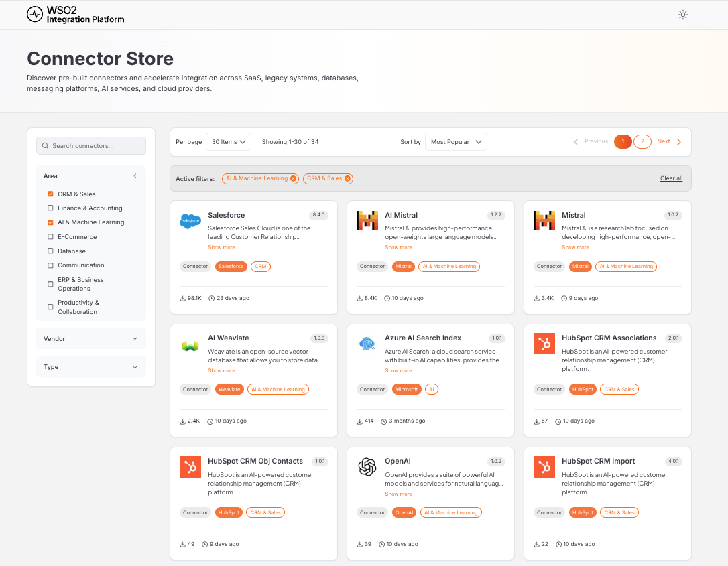
Task: Toggle the light/dark theme sun icon
Action: (682, 15)
